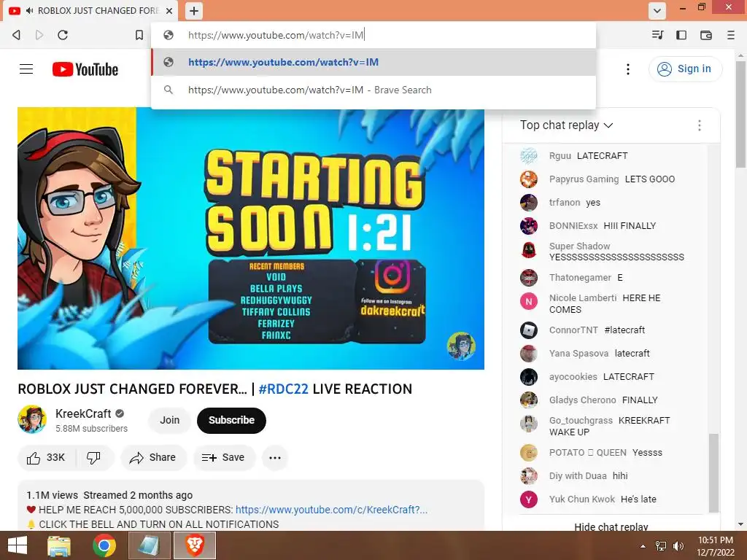747x560 pixels.
Task: Open the KreekCraft subscribe link in description
Action: point(332,510)
